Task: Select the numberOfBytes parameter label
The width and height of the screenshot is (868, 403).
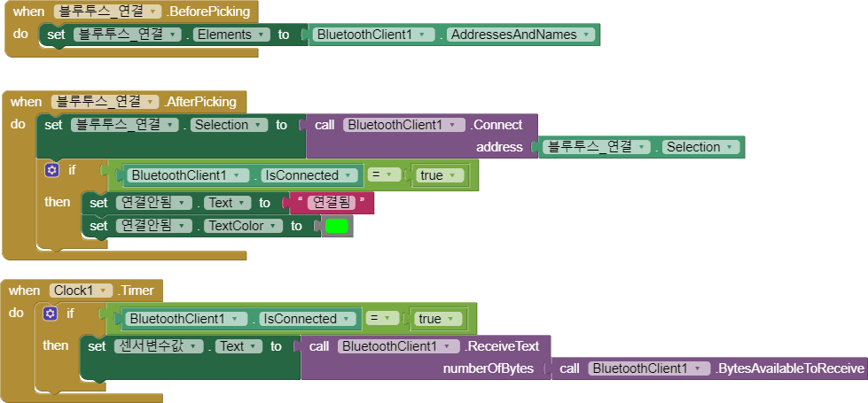Action: (x=488, y=368)
